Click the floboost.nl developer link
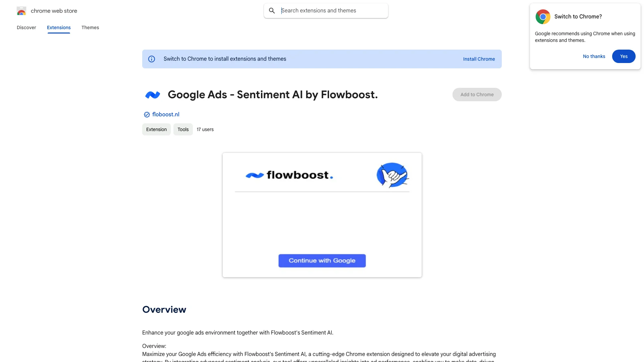This screenshot has height=362, width=644. click(165, 114)
